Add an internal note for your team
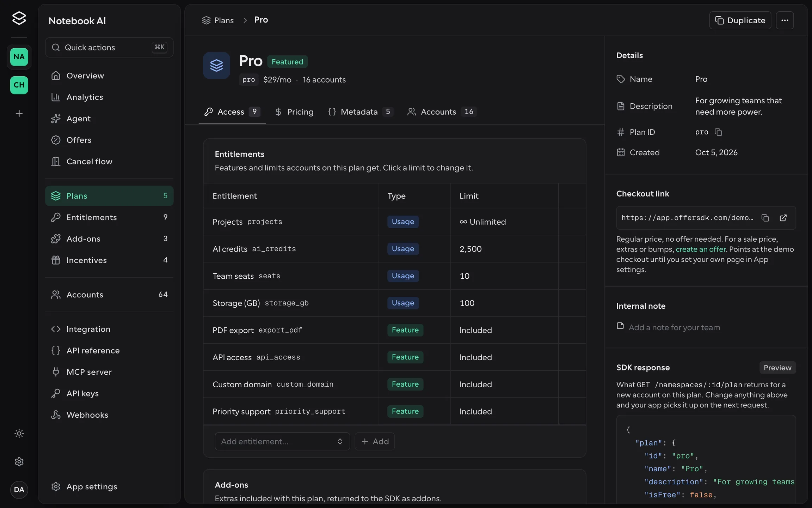The width and height of the screenshot is (812, 508). [x=674, y=328]
